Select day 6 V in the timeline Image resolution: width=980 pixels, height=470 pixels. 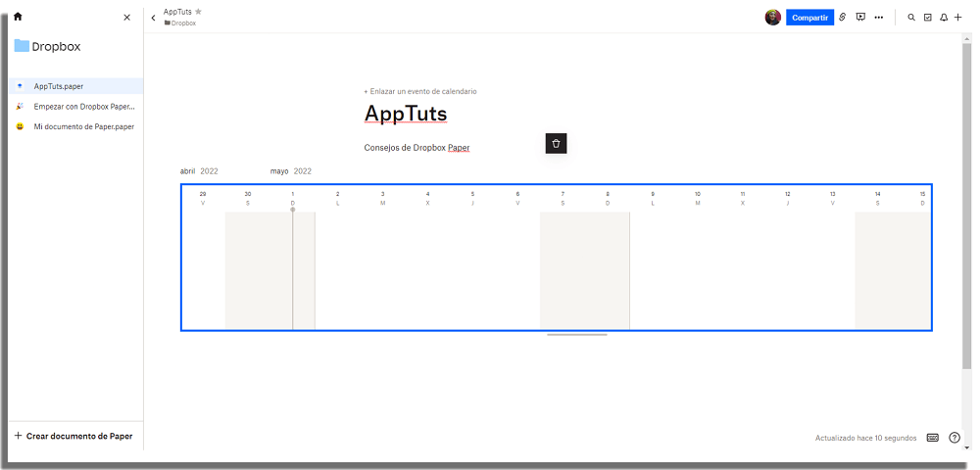tap(517, 199)
